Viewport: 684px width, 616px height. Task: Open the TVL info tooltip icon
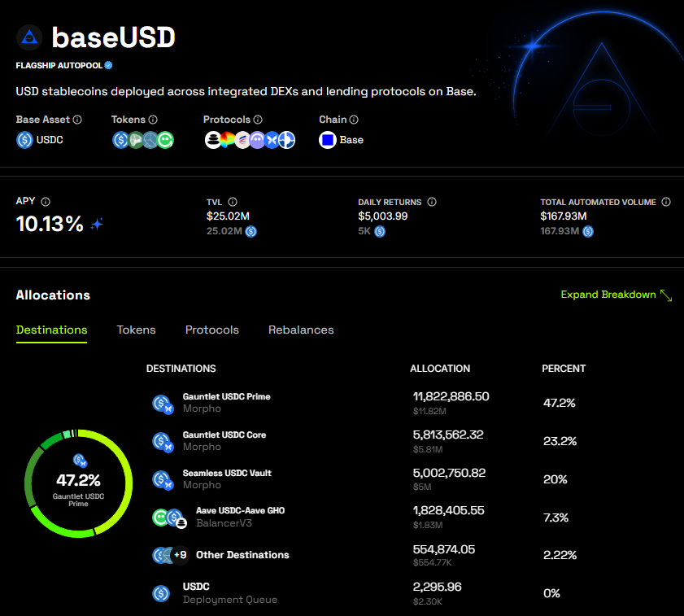coord(233,202)
